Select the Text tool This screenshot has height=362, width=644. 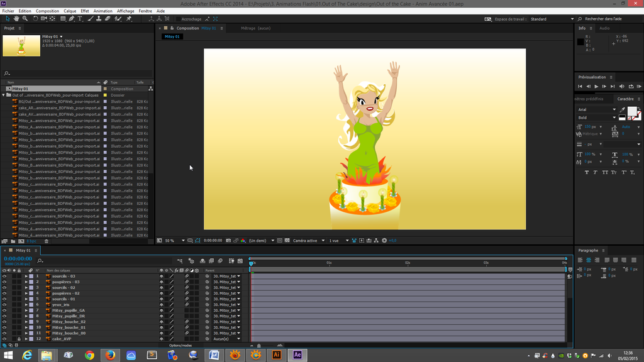(80, 19)
